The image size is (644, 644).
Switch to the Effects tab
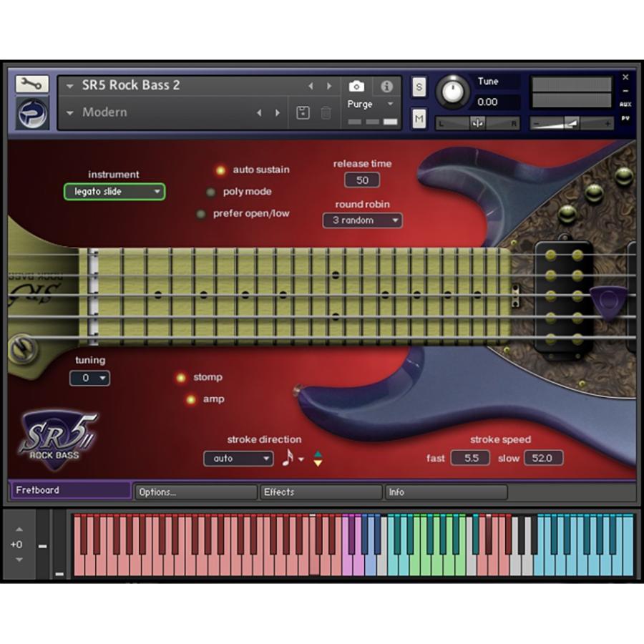coord(321,492)
